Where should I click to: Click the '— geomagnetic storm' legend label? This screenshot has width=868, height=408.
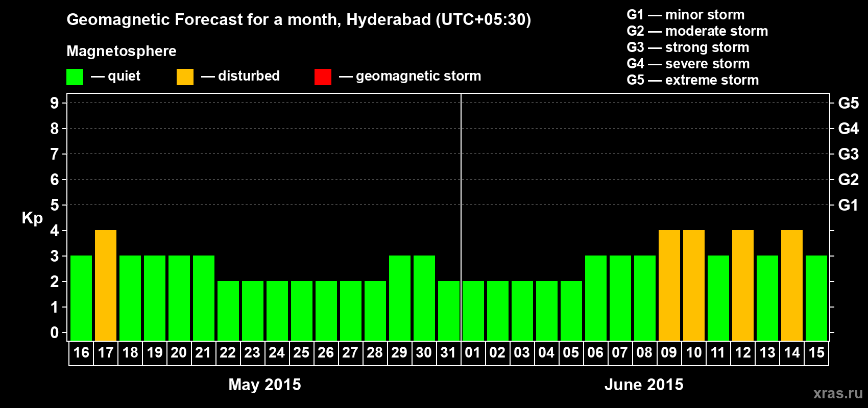click(410, 76)
